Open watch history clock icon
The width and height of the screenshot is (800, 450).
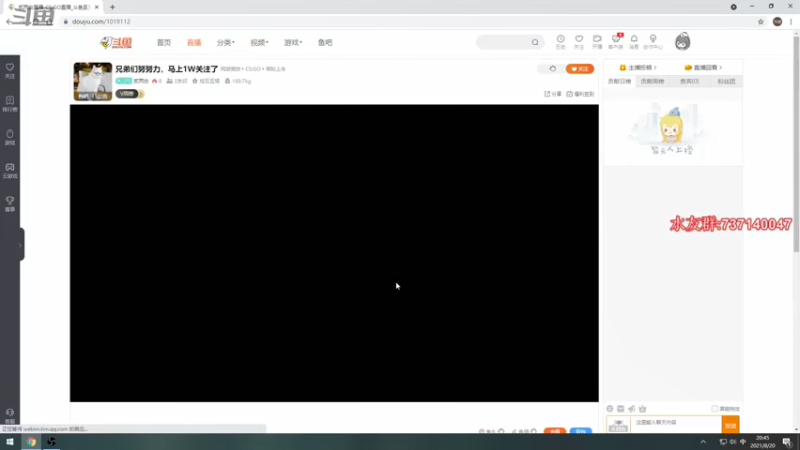click(x=561, y=41)
